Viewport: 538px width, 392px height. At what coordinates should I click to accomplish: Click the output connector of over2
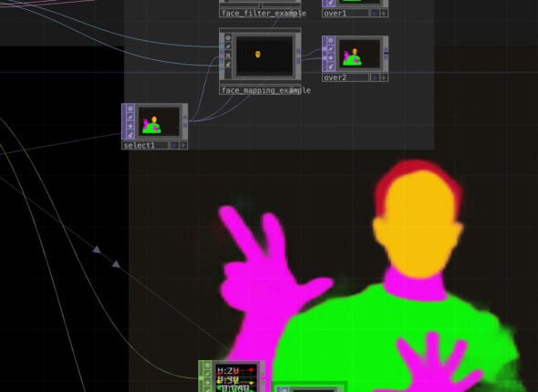tap(386, 54)
